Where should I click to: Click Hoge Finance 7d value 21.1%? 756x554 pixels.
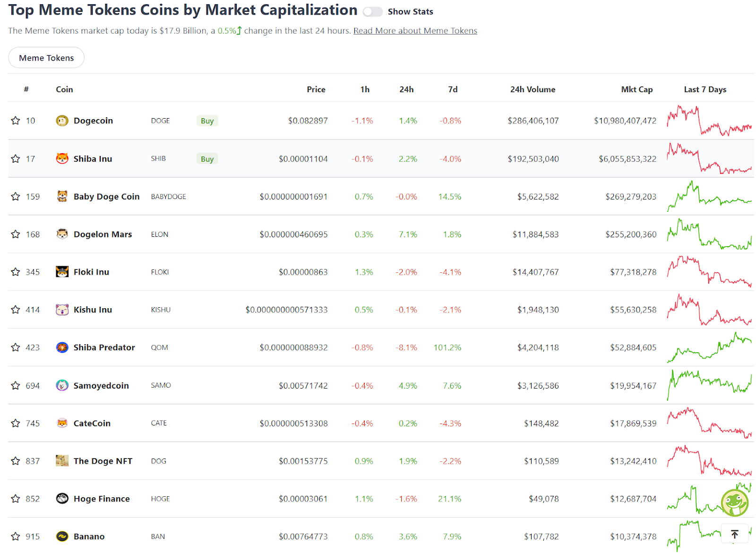coord(449,499)
